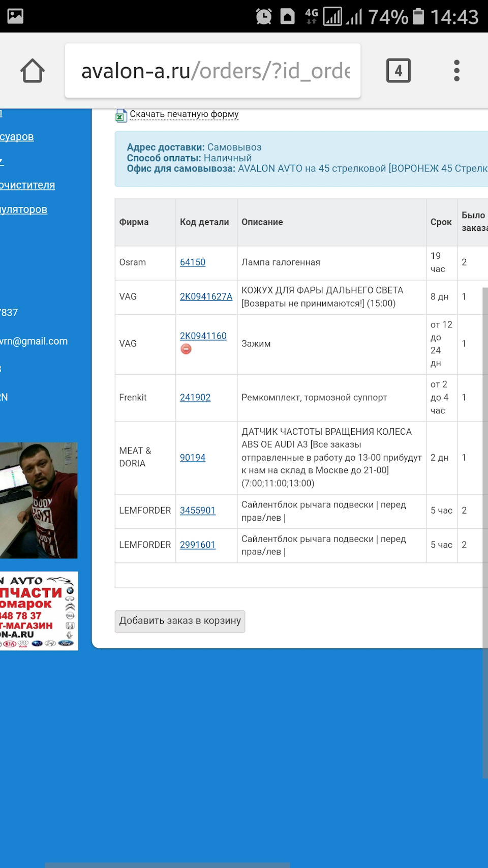This screenshot has height=868, width=488.
Task: Open part code 2K0941160 link
Action: click(x=203, y=336)
